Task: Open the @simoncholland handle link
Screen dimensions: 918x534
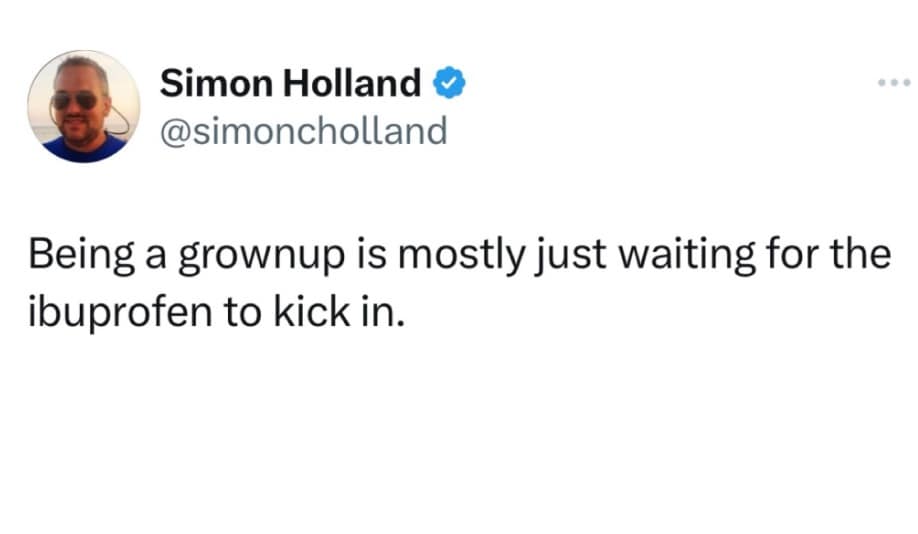Action: point(303,130)
